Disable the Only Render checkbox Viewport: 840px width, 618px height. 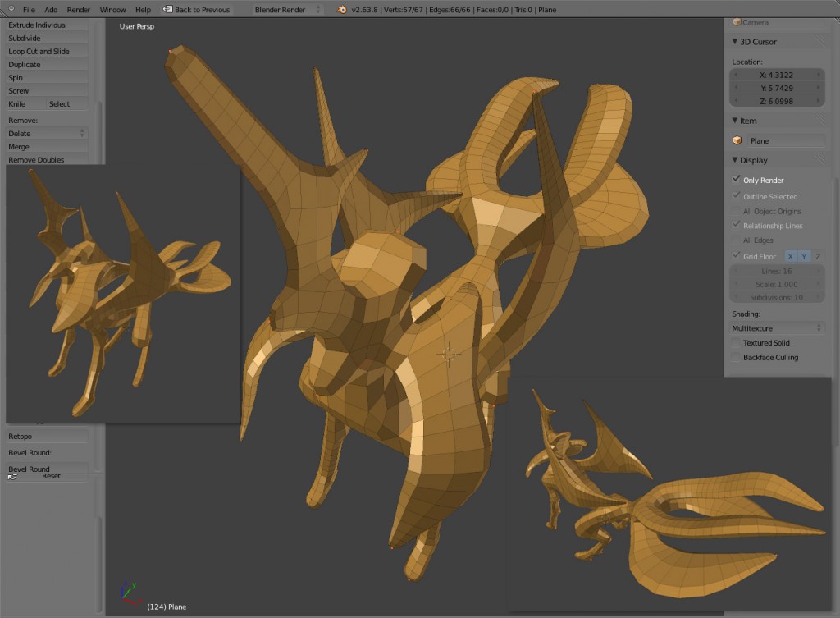point(736,180)
